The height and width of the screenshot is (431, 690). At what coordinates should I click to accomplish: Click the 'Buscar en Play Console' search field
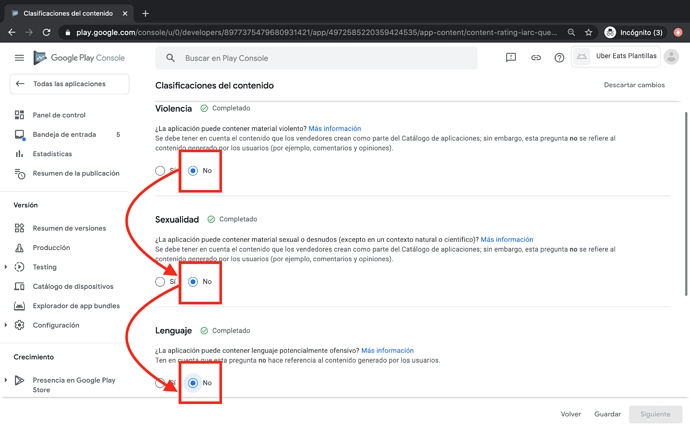320,58
